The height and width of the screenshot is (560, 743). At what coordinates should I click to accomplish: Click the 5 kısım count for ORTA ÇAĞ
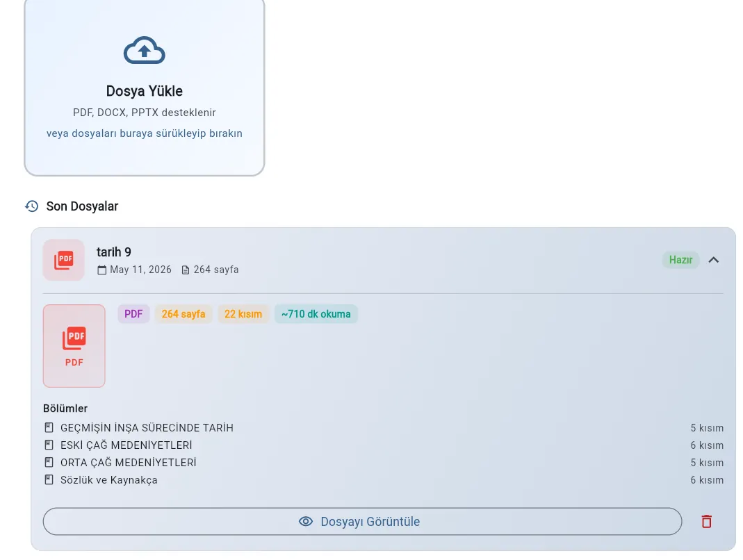(707, 463)
